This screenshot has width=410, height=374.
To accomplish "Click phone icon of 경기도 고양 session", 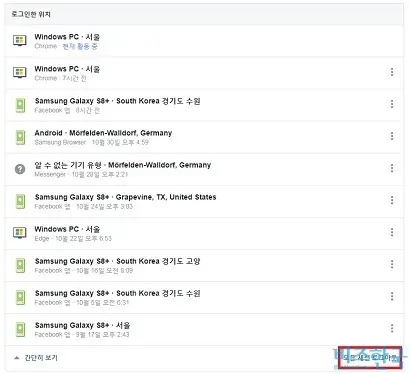I will click(20, 265).
